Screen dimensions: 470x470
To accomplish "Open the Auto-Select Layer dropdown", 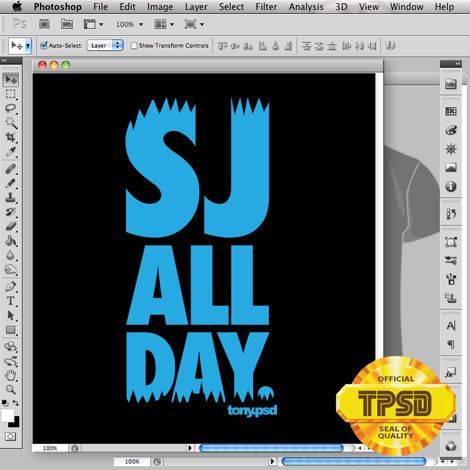I will click(105, 46).
